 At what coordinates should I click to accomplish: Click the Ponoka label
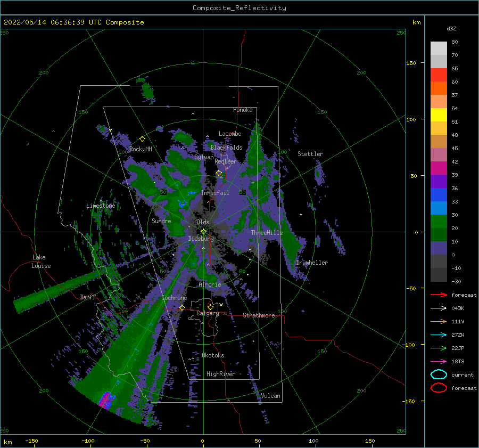tap(243, 110)
